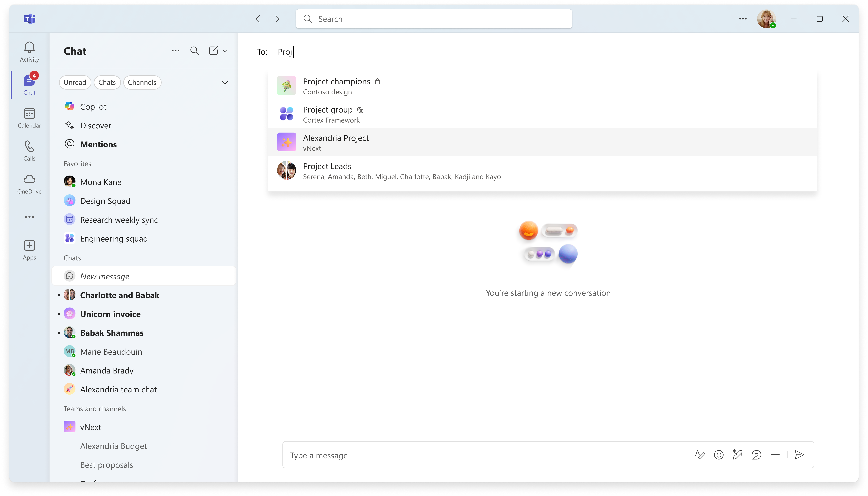Send the message with the send arrow
This screenshot has height=496, width=868.
(x=799, y=455)
